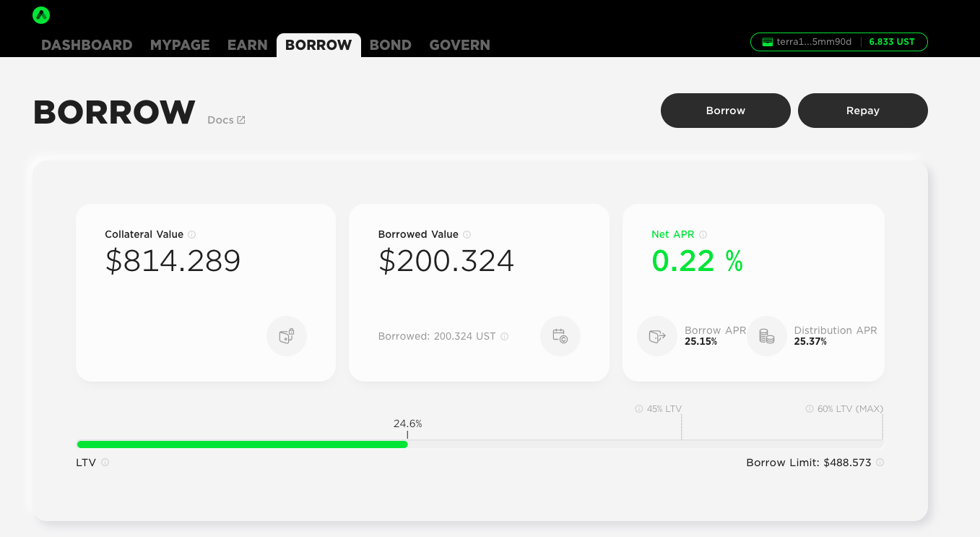980x537 pixels.
Task: Click info icon beside Borrowed 200.324 UST
Action: (504, 337)
